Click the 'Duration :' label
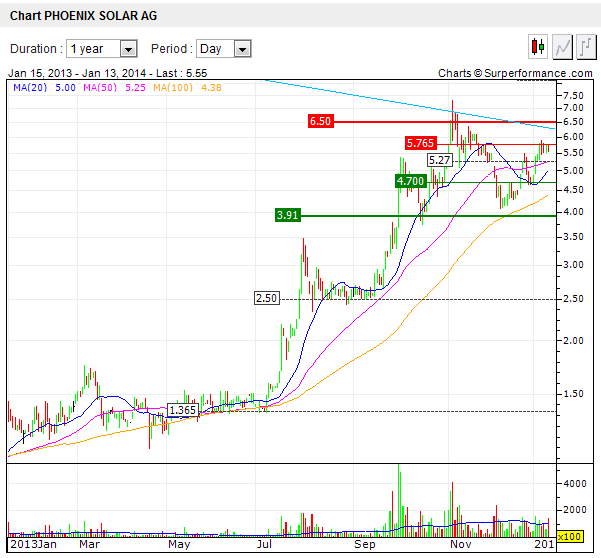The height and width of the screenshot is (558, 601). pyautogui.click(x=36, y=49)
